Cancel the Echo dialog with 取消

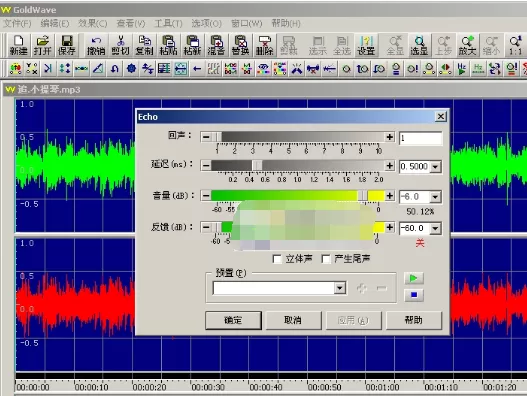coord(293,320)
